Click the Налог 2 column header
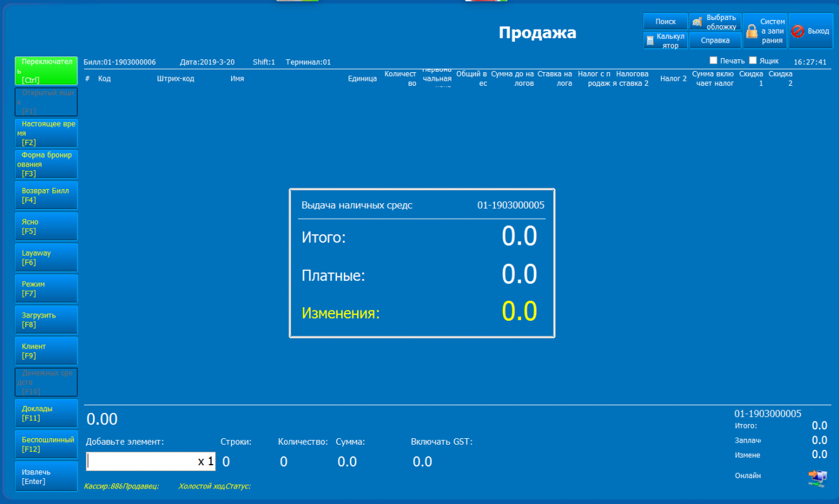The image size is (839, 504). [x=673, y=79]
